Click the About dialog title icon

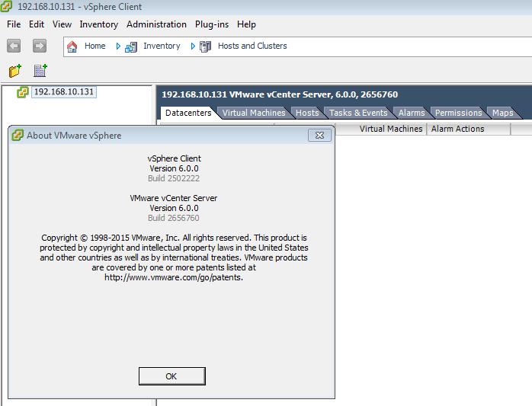click(18, 135)
